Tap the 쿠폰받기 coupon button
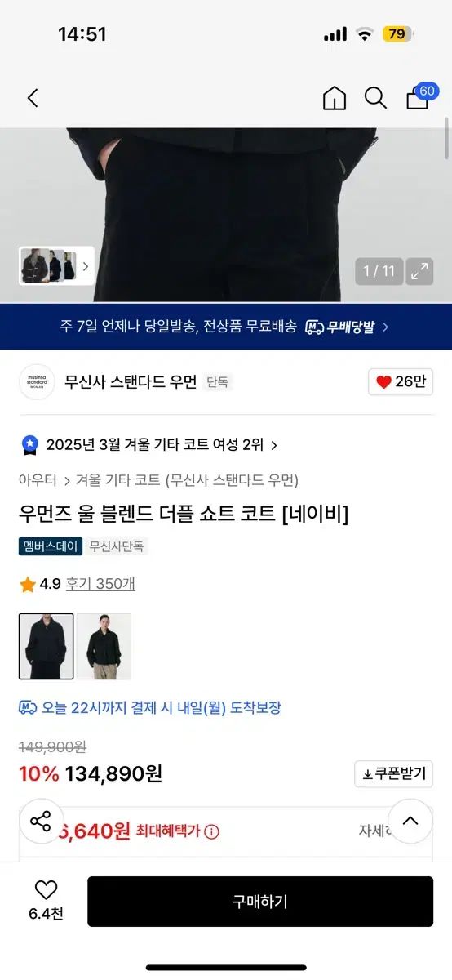 394,774
